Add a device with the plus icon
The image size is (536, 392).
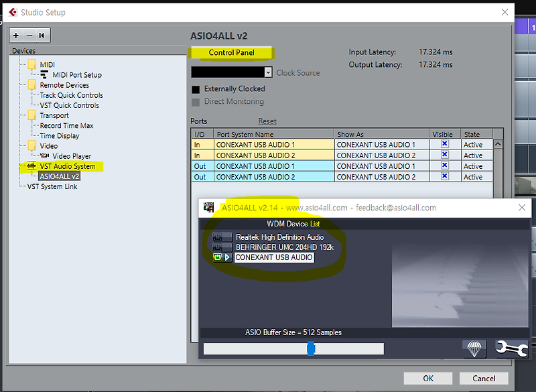[x=15, y=35]
